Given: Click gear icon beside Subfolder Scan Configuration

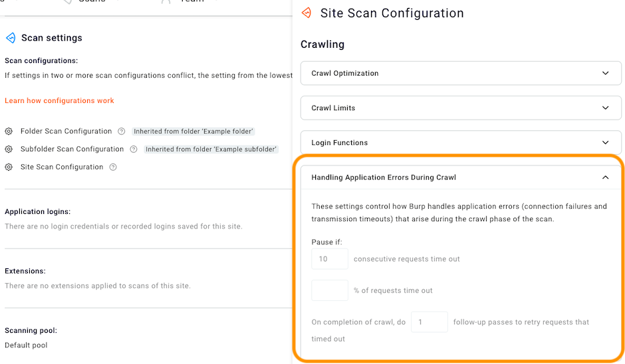Looking at the screenshot, I should pos(9,149).
